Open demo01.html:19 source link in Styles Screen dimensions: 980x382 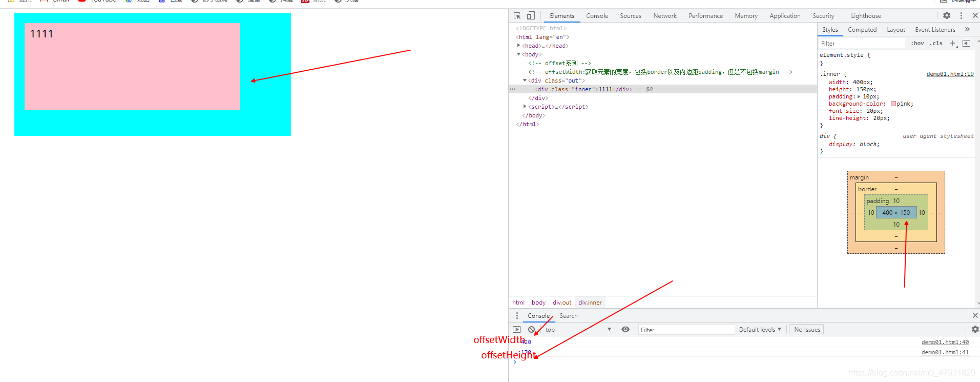point(950,74)
